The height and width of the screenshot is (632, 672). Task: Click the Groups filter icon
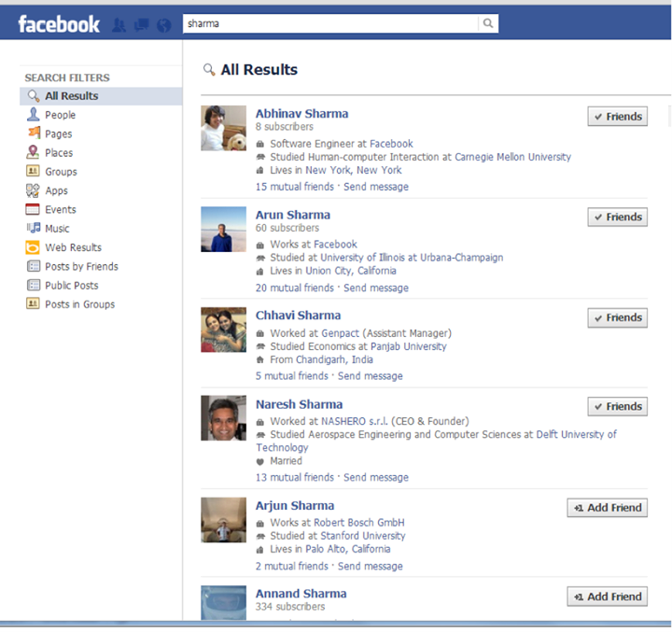[33, 171]
